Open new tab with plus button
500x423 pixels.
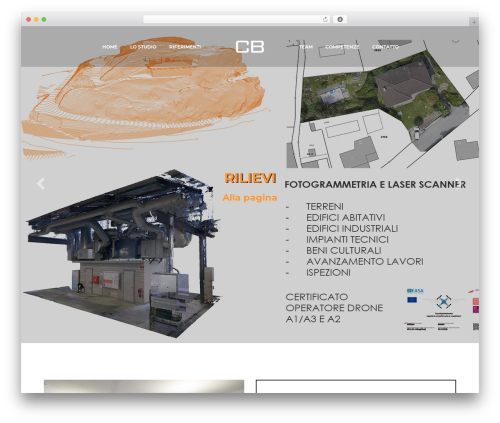pos(474,22)
